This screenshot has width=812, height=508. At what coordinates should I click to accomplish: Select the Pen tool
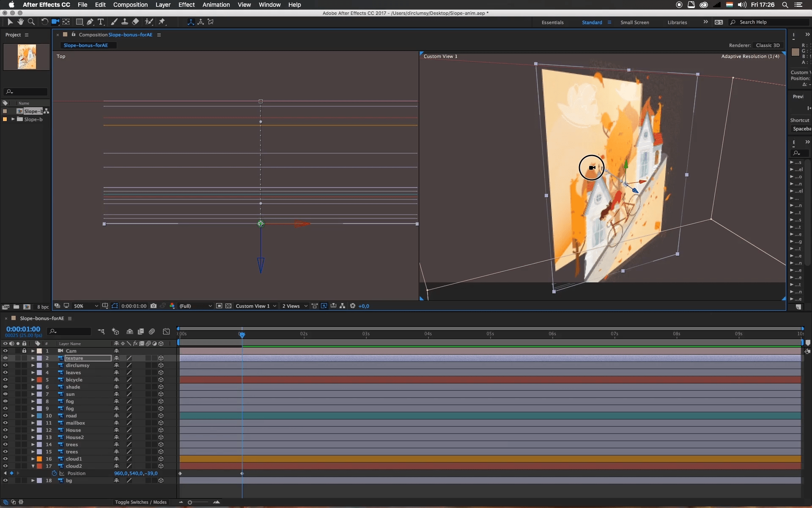(x=90, y=22)
